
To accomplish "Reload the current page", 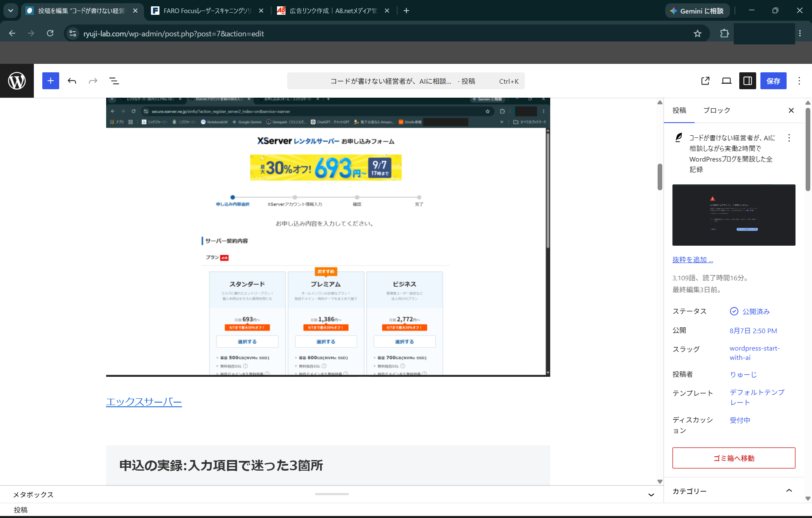I will pyautogui.click(x=50, y=33).
